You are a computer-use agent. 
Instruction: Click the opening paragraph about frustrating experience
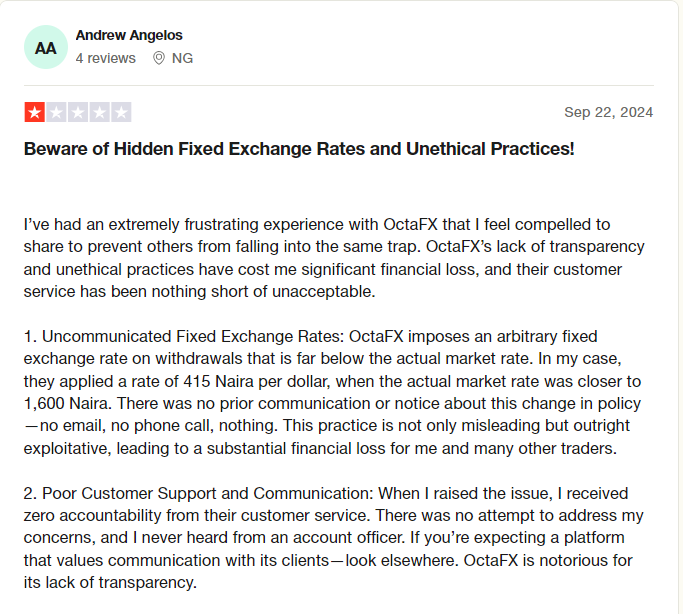[x=334, y=258]
